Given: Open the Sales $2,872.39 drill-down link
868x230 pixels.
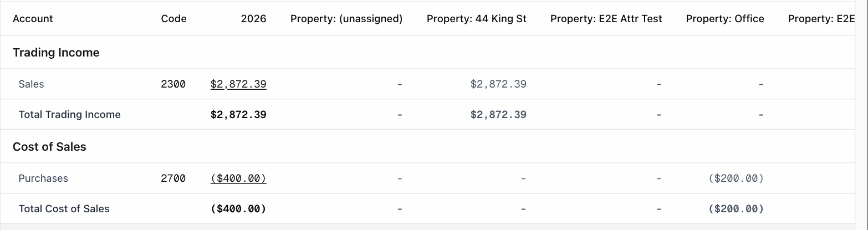Looking at the screenshot, I should coord(238,84).
